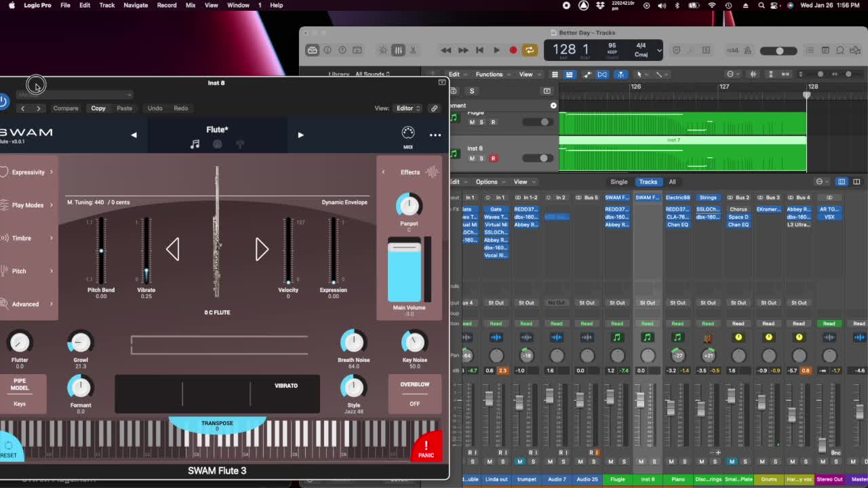868x488 pixels.
Task: Select the mixer Tracks tab
Action: pos(648,182)
